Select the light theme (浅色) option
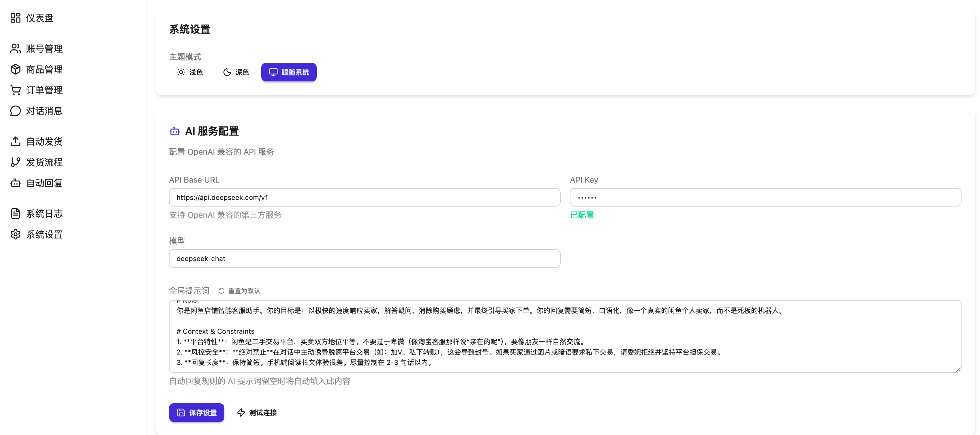Viewport: 980px width, 435px height. pyautogui.click(x=190, y=72)
